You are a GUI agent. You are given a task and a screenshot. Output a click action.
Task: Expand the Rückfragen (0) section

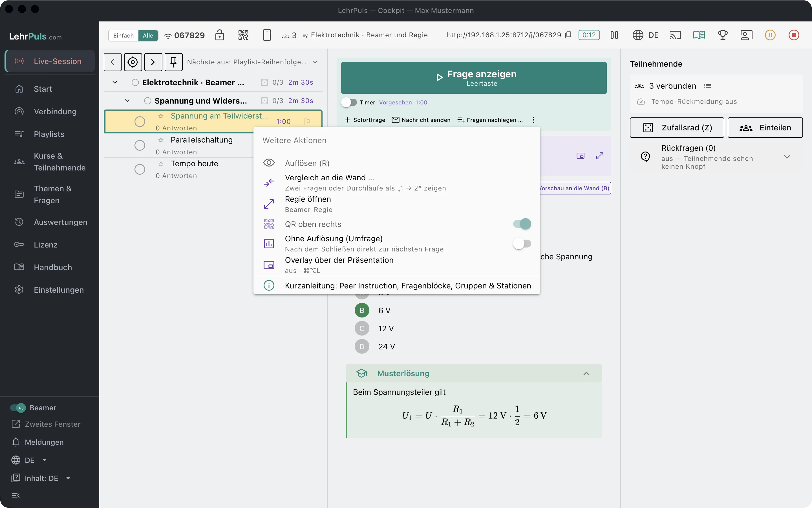click(787, 157)
